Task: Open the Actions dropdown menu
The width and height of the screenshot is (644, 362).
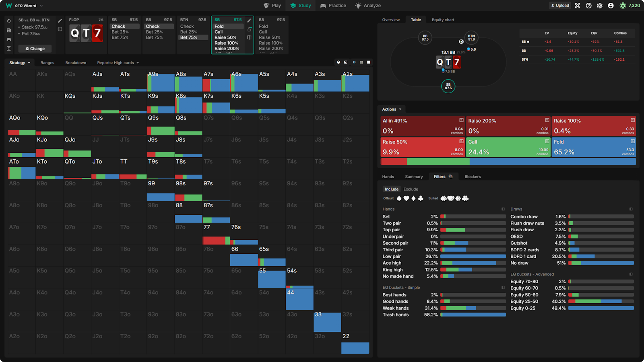Action: 391,109
